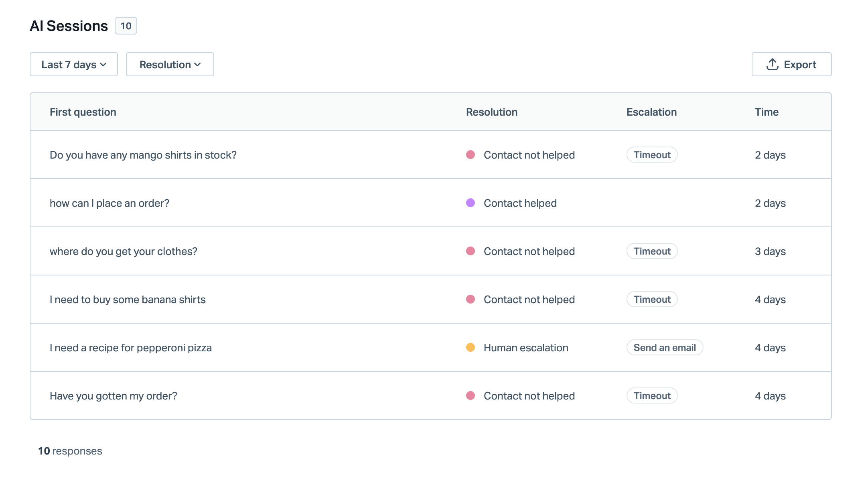Click Contact not helped in mango shirts row
868x477 pixels.
tap(529, 155)
